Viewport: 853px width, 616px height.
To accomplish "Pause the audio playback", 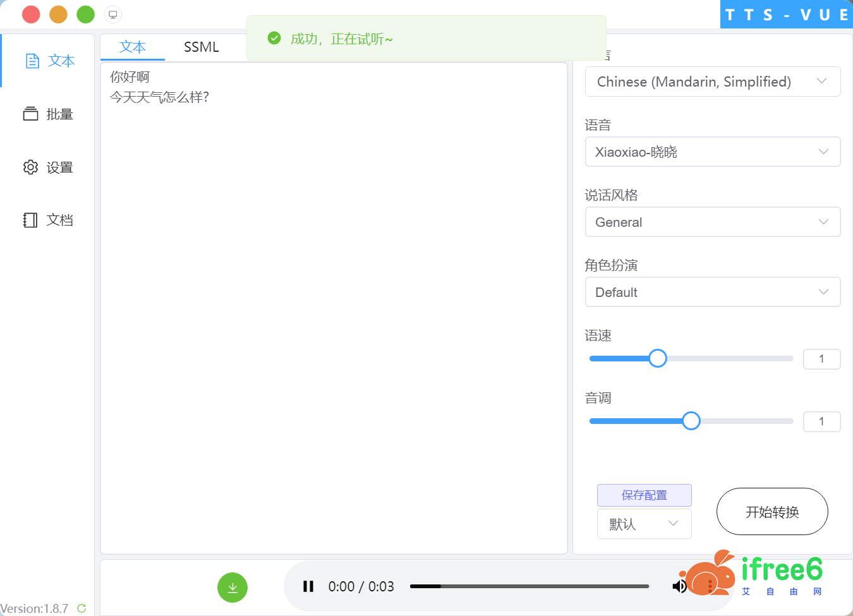I will (308, 586).
